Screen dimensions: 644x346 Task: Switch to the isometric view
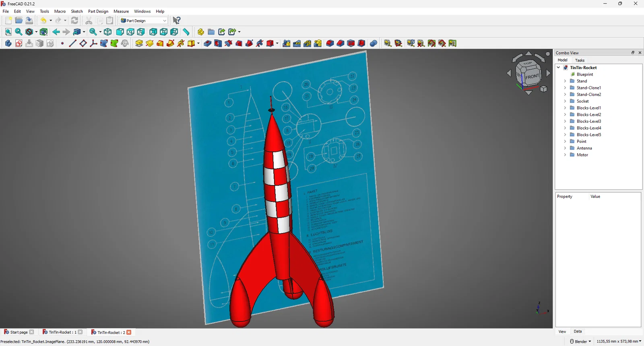[107, 32]
